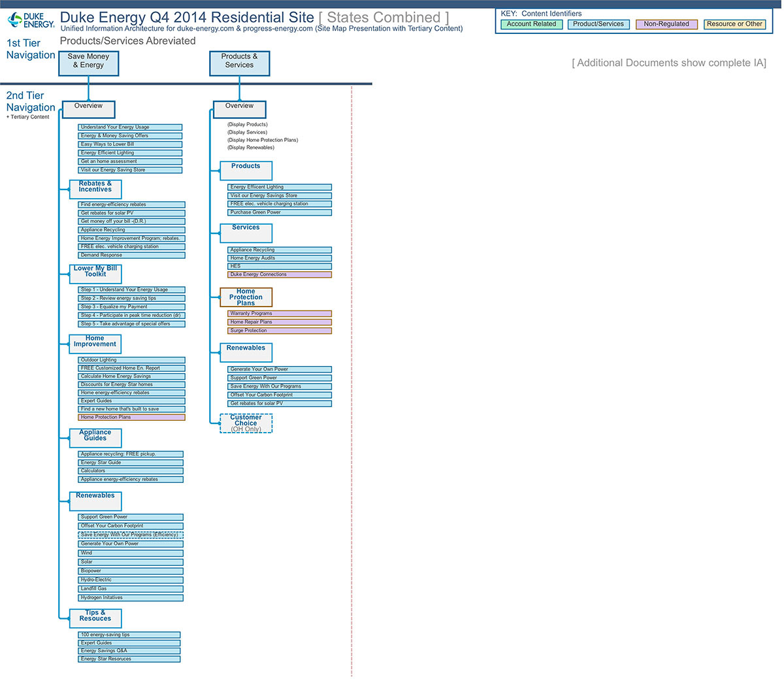Click the Duke Energy logo
Image resolution: width=784 pixels, height=679 pixels.
(x=31, y=20)
